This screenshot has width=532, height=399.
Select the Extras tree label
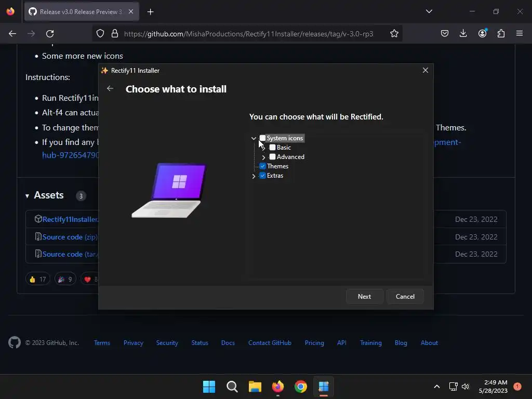(x=275, y=176)
